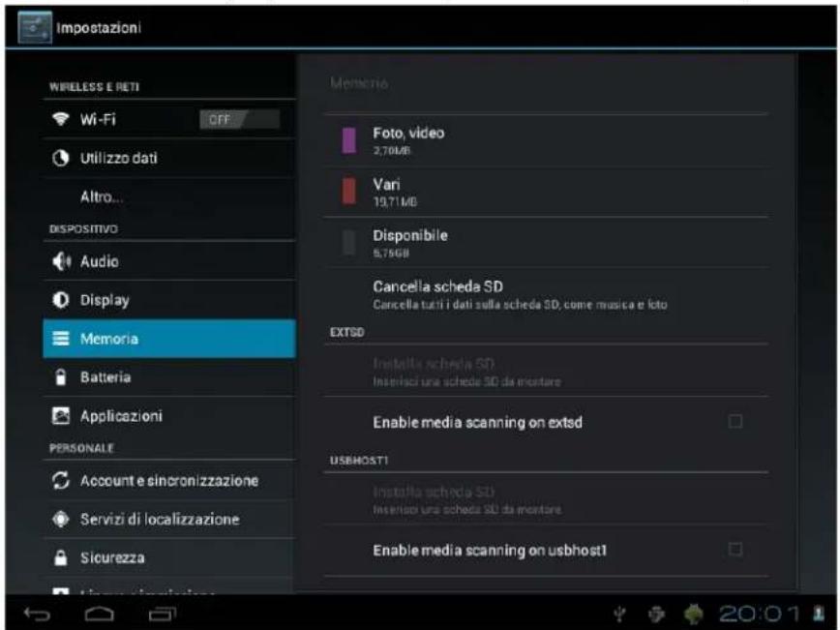Open the Vari storage row
This screenshot has height=630, width=840.
tap(547, 192)
